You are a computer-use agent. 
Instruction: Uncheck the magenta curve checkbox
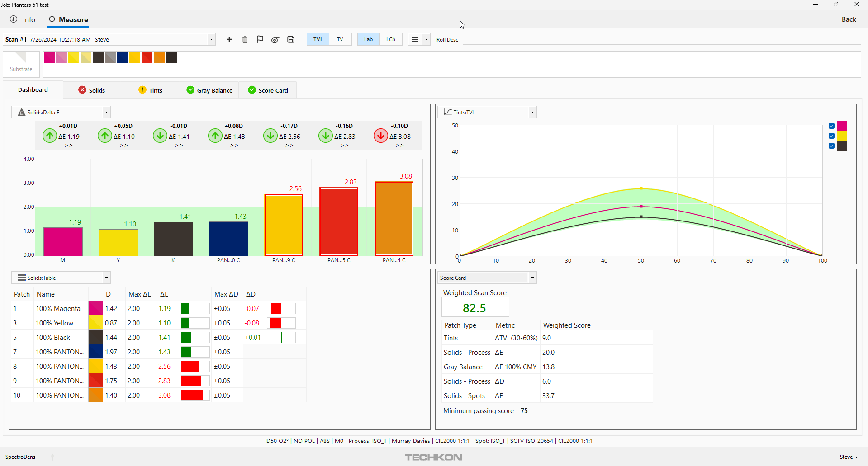coord(831,126)
